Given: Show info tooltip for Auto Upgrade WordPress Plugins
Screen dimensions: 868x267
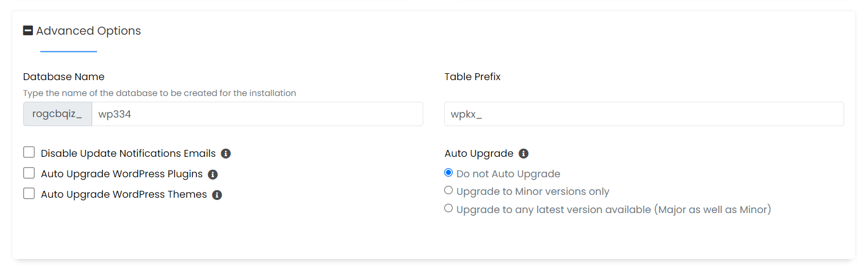Looking at the screenshot, I should [213, 174].
